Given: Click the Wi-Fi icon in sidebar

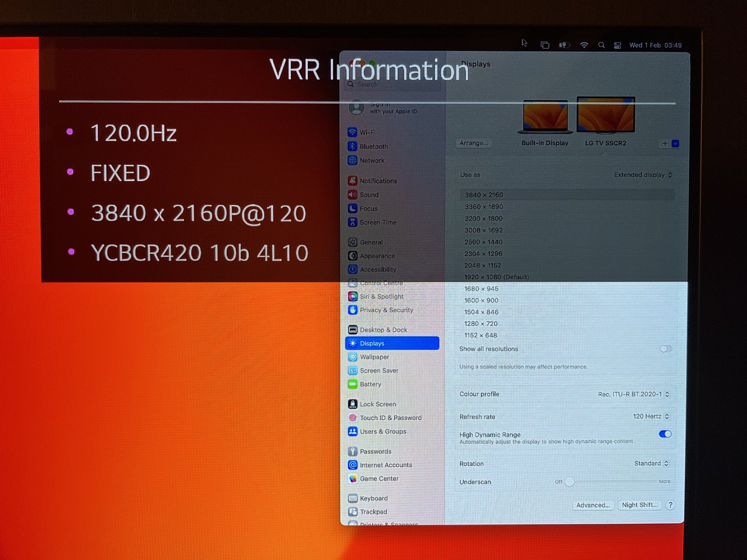Looking at the screenshot, I should [x=352, y=132].
